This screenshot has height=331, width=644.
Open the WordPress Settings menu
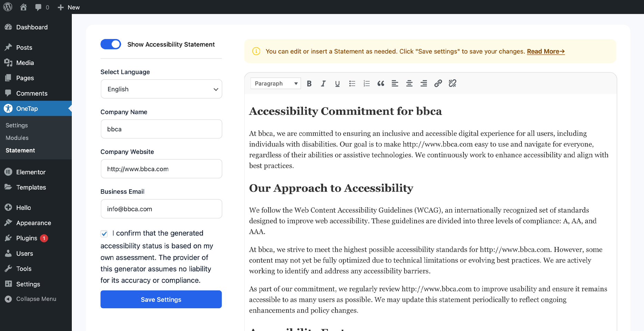[36, 284]
